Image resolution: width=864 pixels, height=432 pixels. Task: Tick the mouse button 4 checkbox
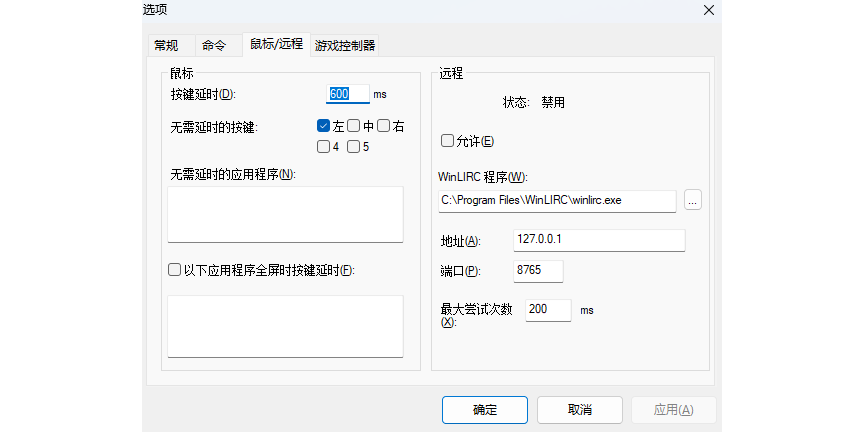(x=323, y=147)
